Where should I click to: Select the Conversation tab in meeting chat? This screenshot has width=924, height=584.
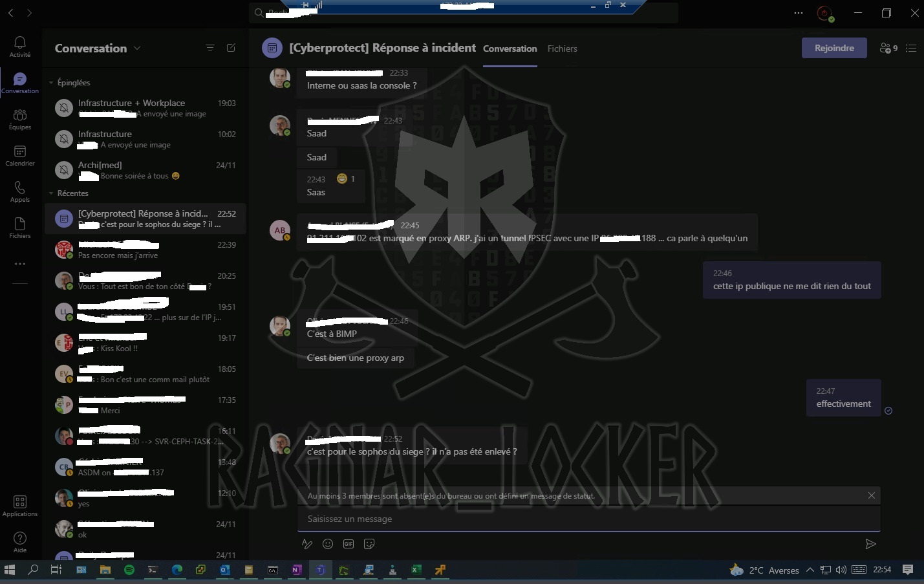[x=510, y=49]
